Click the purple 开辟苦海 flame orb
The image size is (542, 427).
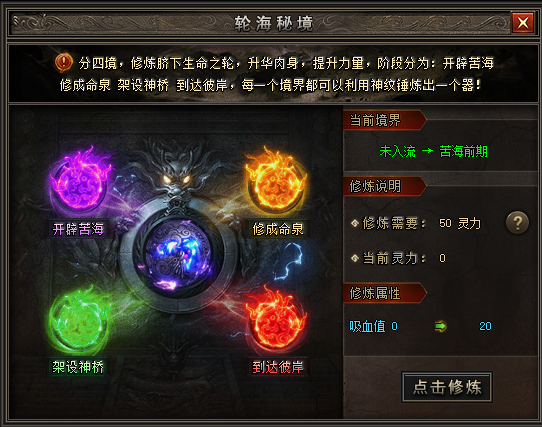[80, 180]
